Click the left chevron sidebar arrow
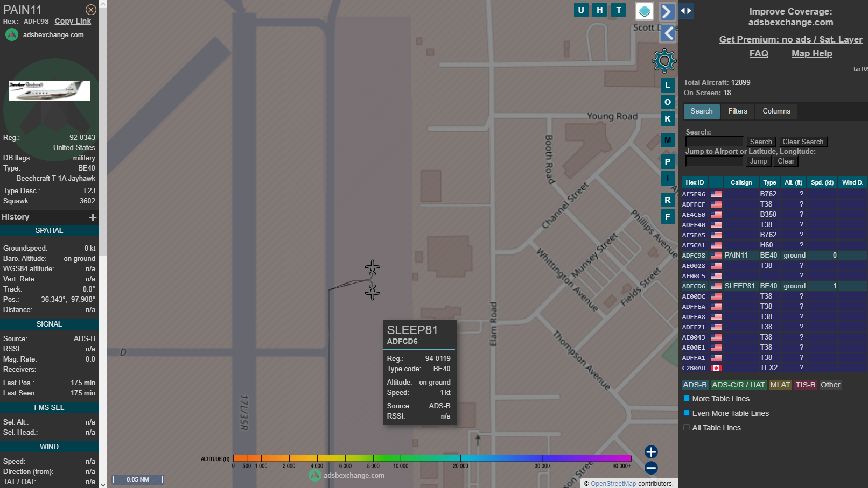This screenshot has height=488, width=868. (x=668, y=33)
